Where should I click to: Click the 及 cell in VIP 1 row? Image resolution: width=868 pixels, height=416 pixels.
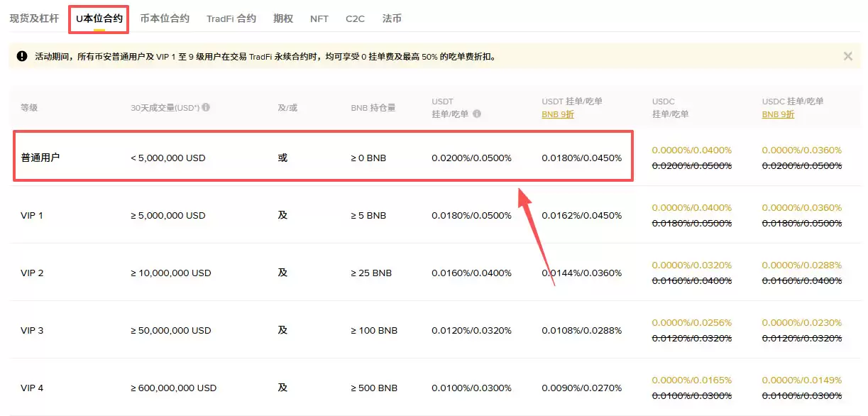(x=282, y=215)
